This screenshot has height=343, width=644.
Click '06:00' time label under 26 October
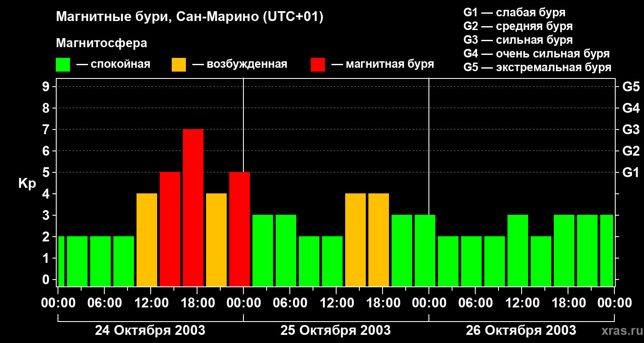click(x=476, y=303)
